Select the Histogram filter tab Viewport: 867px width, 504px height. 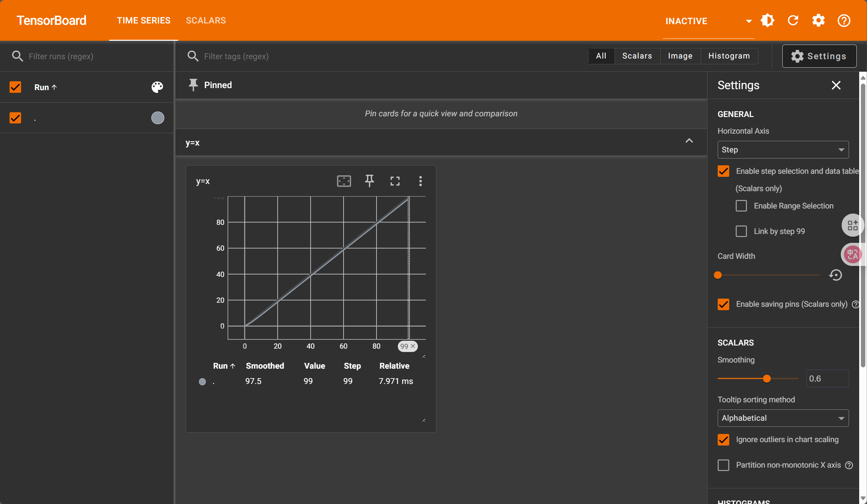[729, 56]
